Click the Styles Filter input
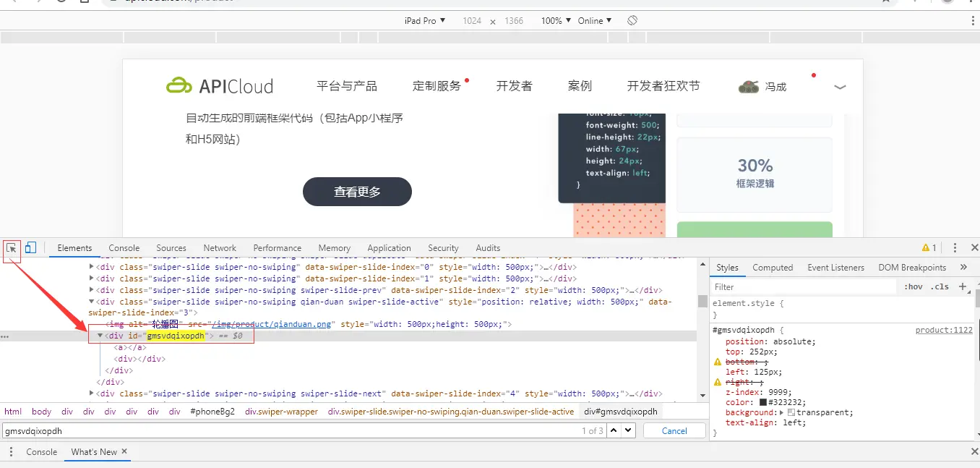980x468 pixels. point(804,286)
